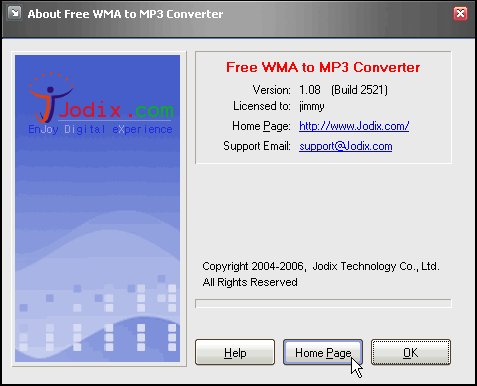Click the Home Page button

click(x=323, y=352)
